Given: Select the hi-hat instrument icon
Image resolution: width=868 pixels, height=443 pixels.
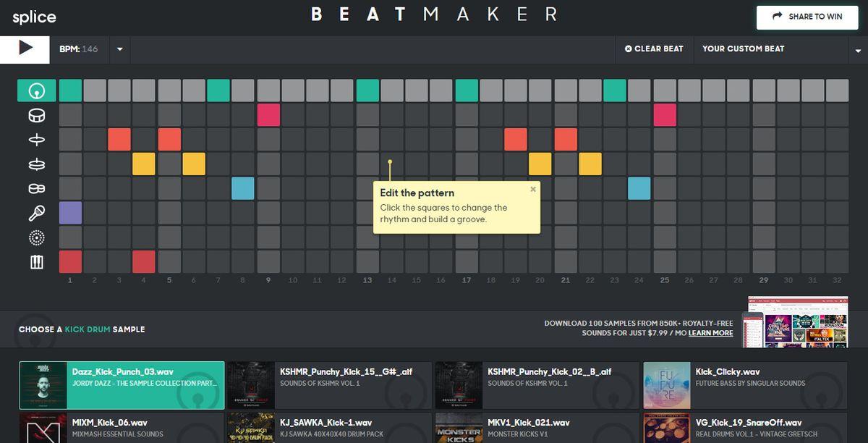Looking at the screenshot, I should pyautogui.click(x=36, y=164).
